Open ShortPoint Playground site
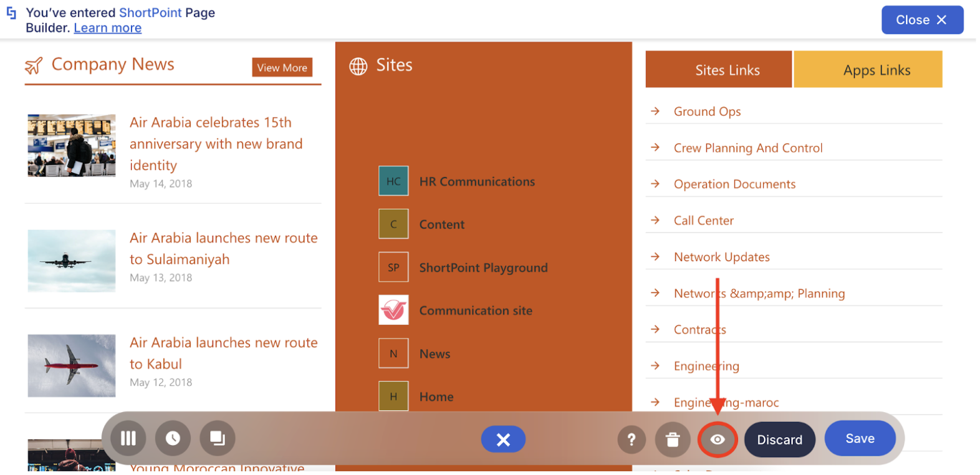This screenshot has height=475, width=980. click(483, 267)
